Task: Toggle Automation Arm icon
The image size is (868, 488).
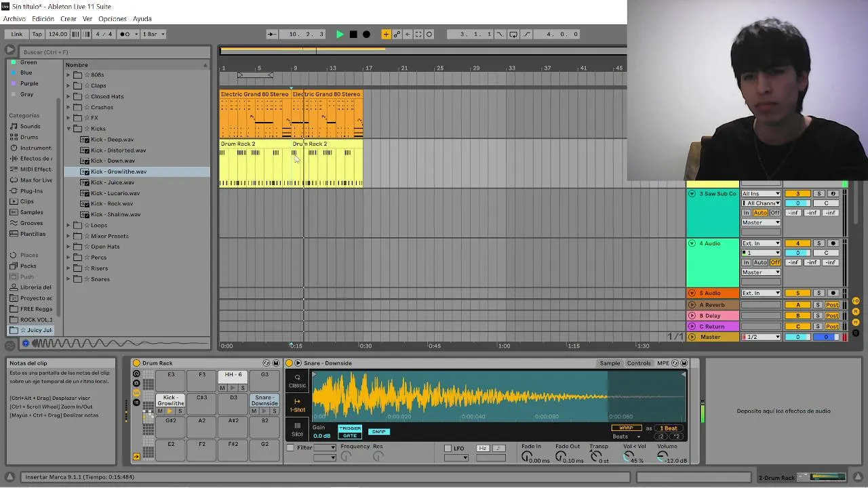Action: click(397, 34)
